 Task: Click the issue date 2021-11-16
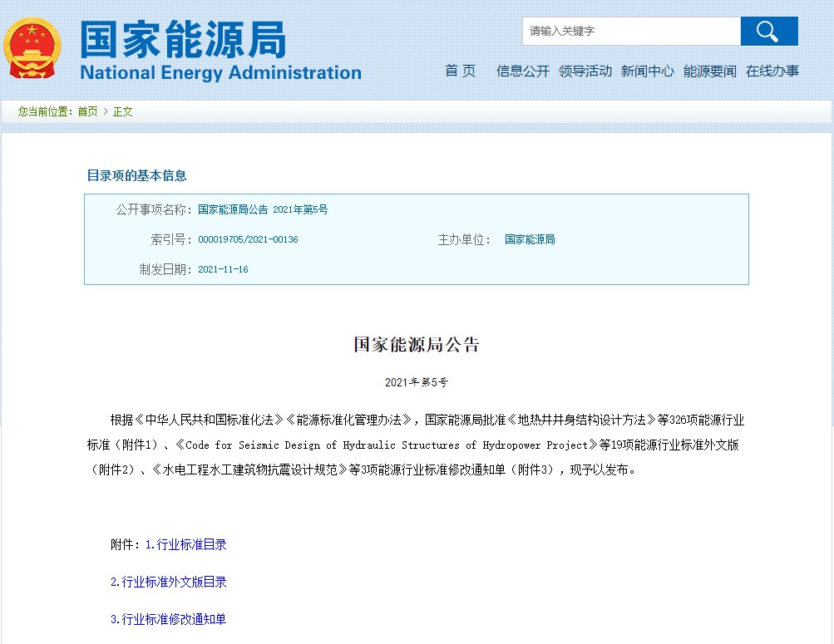pos(223,270)
